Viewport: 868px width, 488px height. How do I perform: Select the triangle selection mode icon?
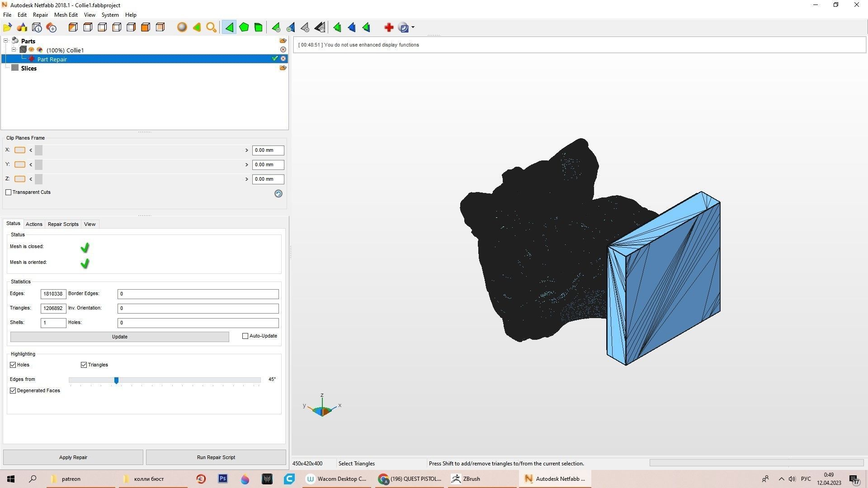pos(229,28)
